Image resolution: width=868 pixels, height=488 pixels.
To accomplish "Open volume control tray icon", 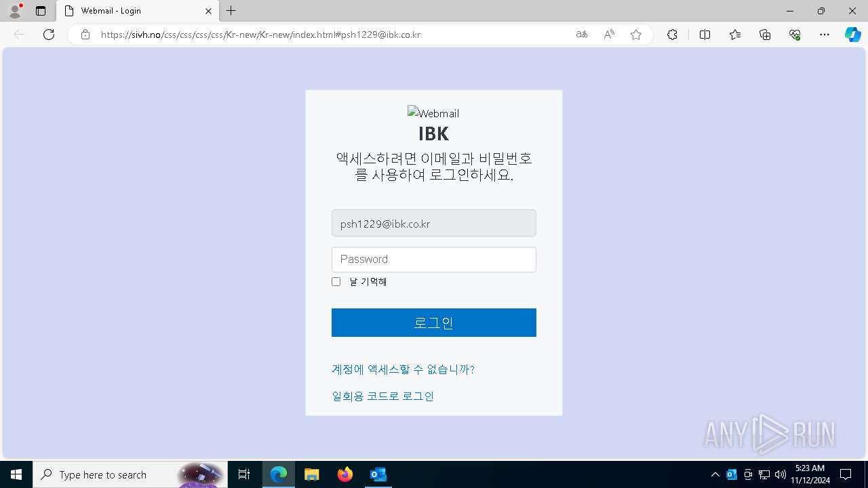I will point(781,474).
